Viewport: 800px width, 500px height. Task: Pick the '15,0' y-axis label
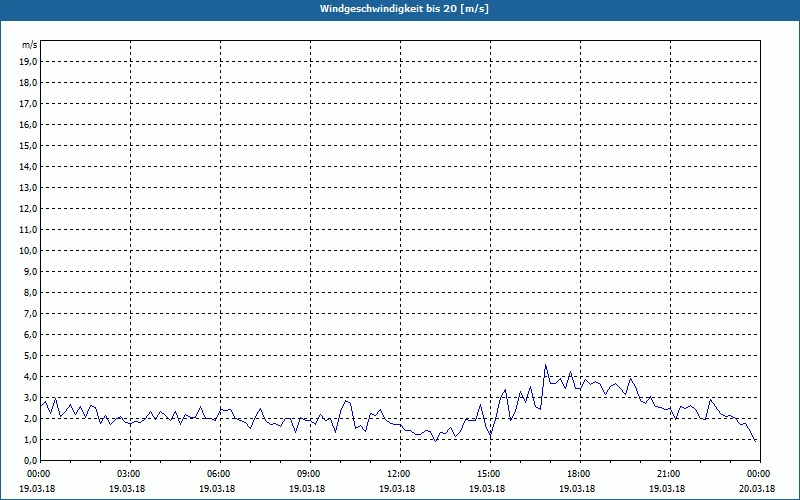coord(28,145)
